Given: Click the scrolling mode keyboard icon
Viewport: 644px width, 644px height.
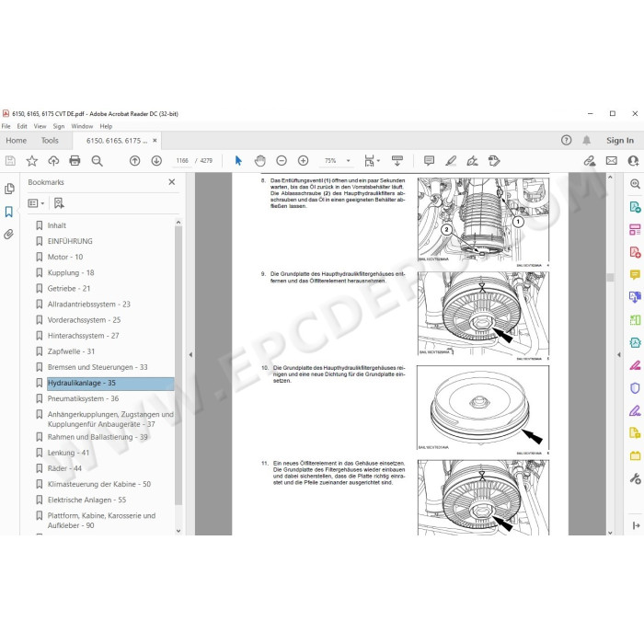Looking at the screenshot, I should [x=397, y=161].
